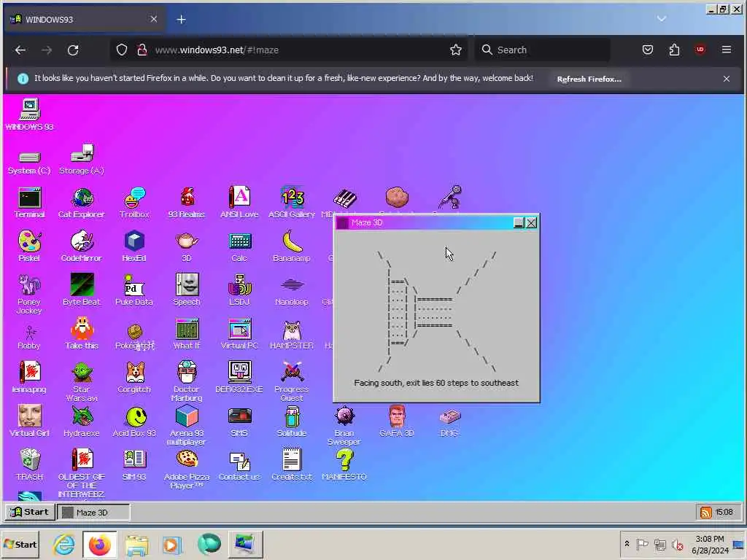Open Save to Pocket icon

click(648, 50)
